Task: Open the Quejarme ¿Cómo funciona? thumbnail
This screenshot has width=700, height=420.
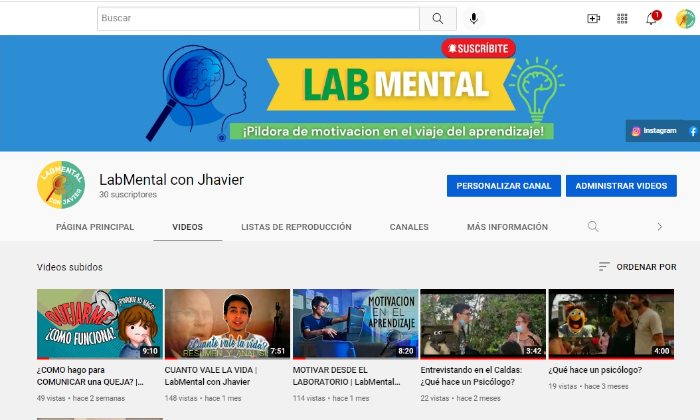Action: (100, 324)
